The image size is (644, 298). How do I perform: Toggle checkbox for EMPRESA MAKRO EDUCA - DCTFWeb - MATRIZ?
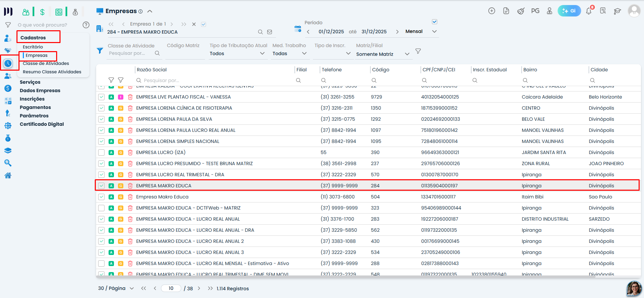pyautogui.click(x=101, y=208)
